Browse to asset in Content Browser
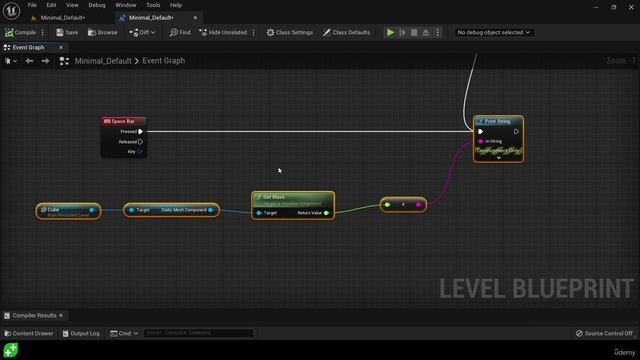640x360 pixels. 102,32
